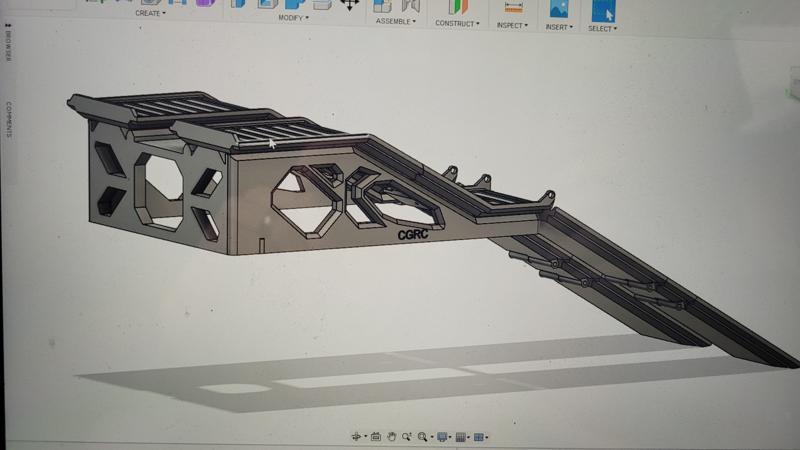Click the Insert image icon
Image resolution: width=800 pixels, height=450 pixels.
click(x=559, y=9)
